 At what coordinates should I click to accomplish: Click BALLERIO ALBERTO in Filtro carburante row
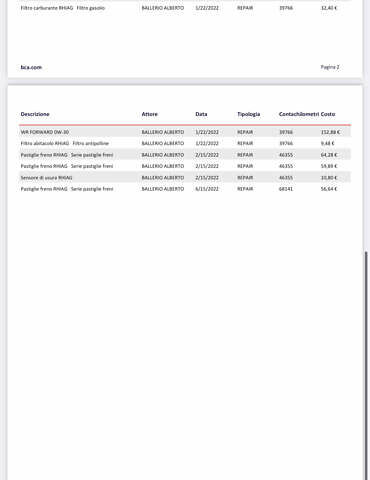[x=163, y=8]
